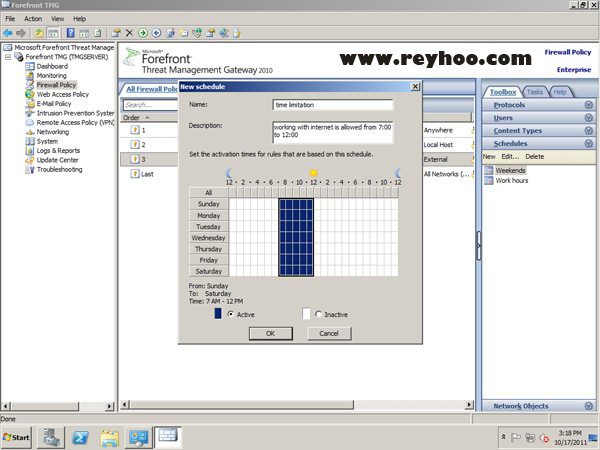Click the Order column header

pyautogui.click(x=149, y=117)
